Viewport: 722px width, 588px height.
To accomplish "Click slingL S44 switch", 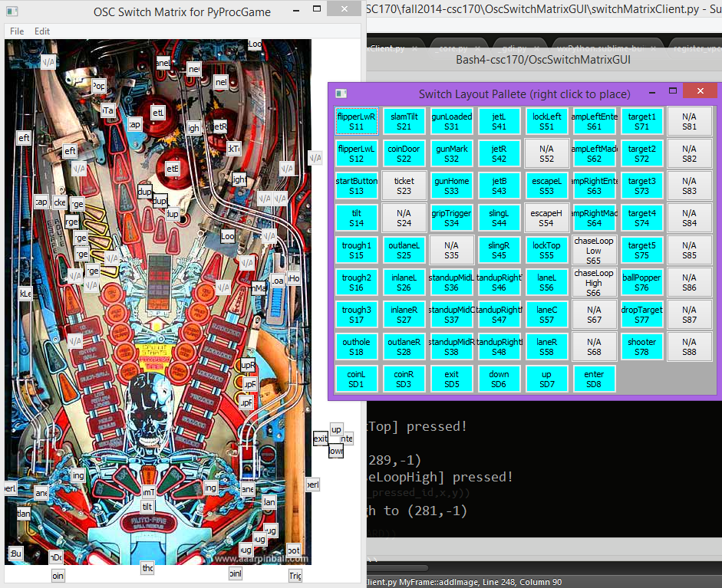I will click(499, 218).
